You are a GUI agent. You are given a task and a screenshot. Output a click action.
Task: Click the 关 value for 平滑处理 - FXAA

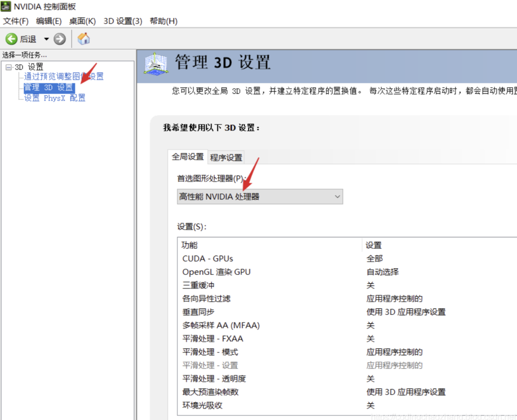pos(371,339)
